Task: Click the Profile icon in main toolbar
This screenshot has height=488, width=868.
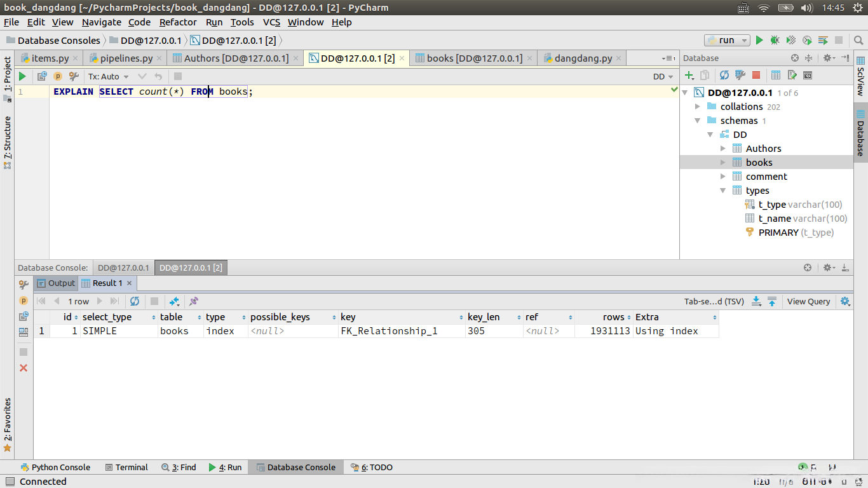Action: point(807,40)
